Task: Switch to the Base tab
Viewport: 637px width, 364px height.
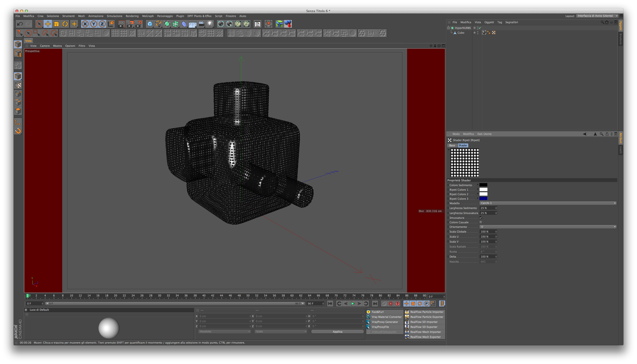Action: 452,145
